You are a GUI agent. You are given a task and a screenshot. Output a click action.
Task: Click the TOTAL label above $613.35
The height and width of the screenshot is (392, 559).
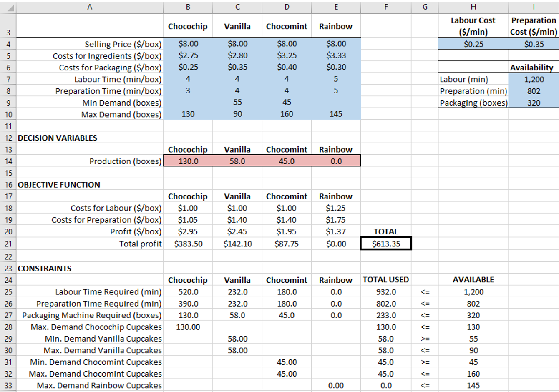(386, 231)
